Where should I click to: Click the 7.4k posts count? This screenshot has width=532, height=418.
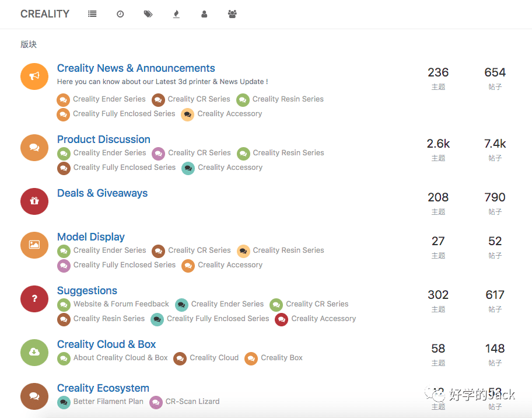point(495,144)
